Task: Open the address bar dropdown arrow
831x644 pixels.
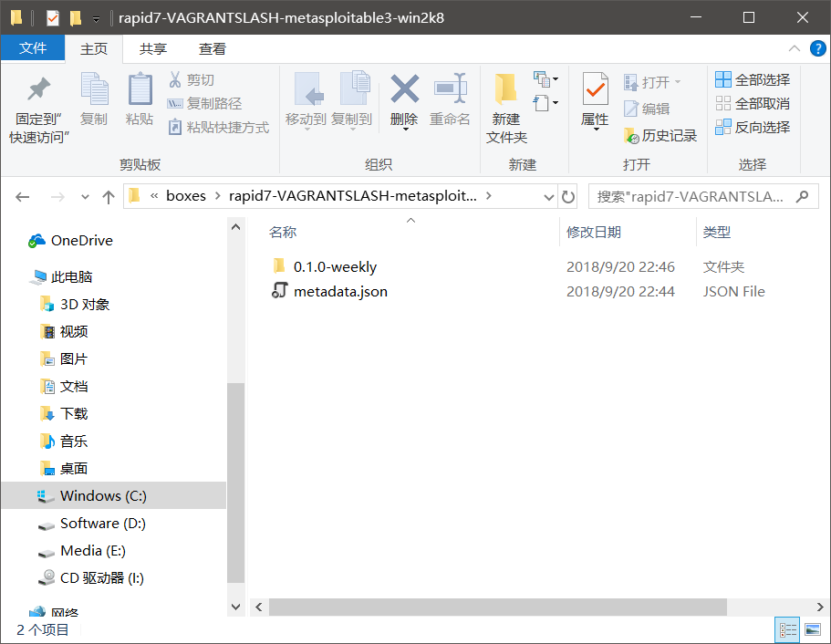Action: pos(547,195)
